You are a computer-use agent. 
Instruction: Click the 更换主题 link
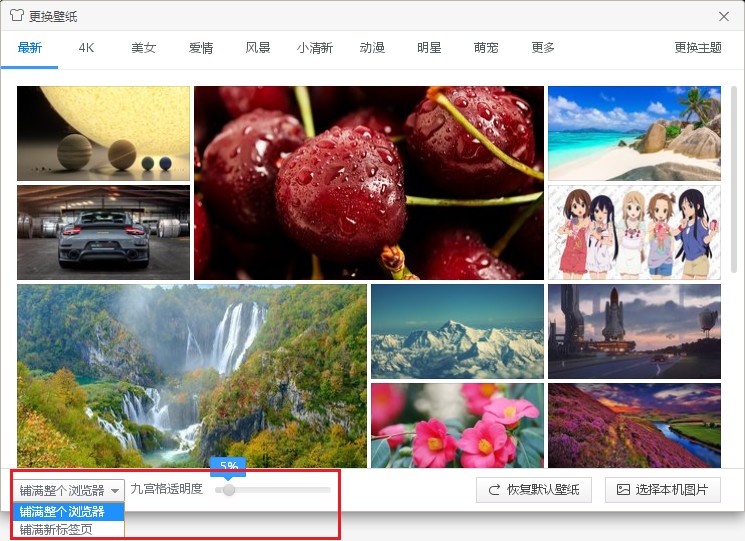coord(698,48)
